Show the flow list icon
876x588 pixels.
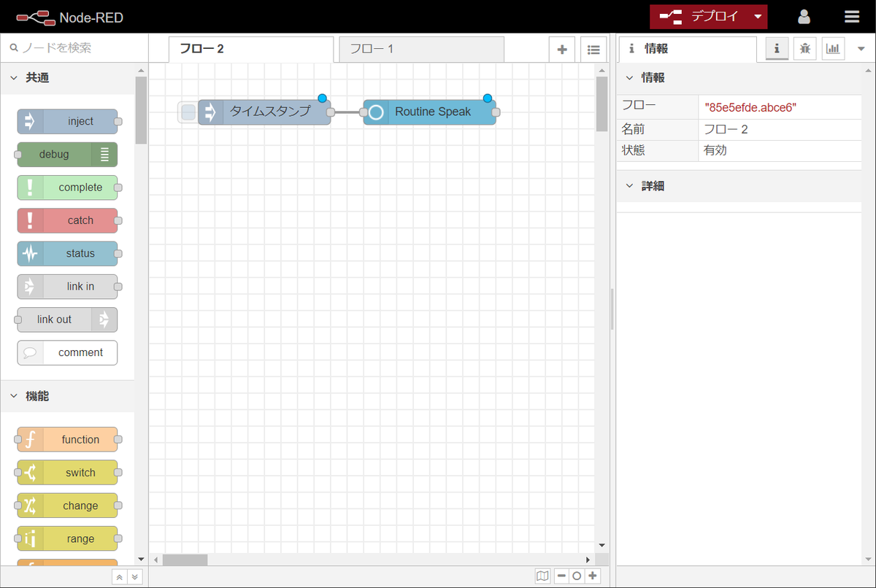(593, 50)
